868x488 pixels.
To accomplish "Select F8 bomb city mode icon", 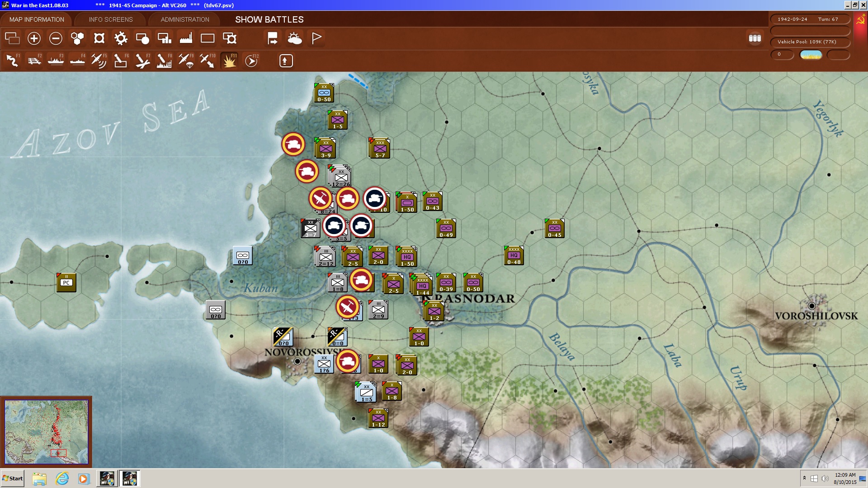I will [164, 61].
